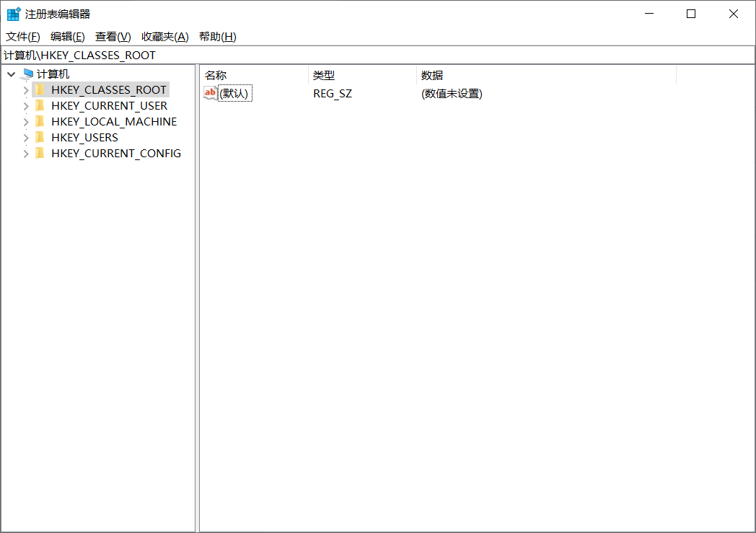Open the 帮助(H) menu
Screen dimensions: 756x533
[217, 37]
